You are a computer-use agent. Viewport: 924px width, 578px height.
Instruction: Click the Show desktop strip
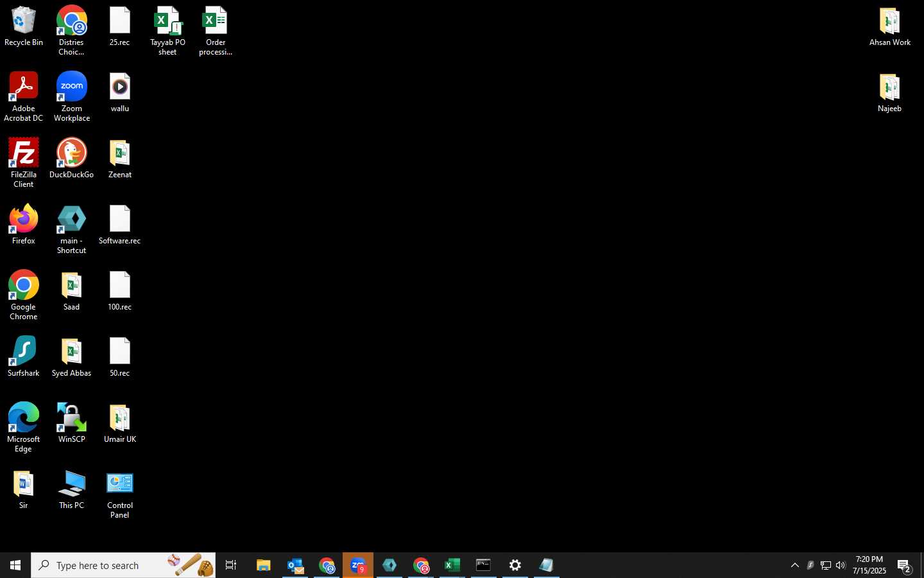pos(922,565)
